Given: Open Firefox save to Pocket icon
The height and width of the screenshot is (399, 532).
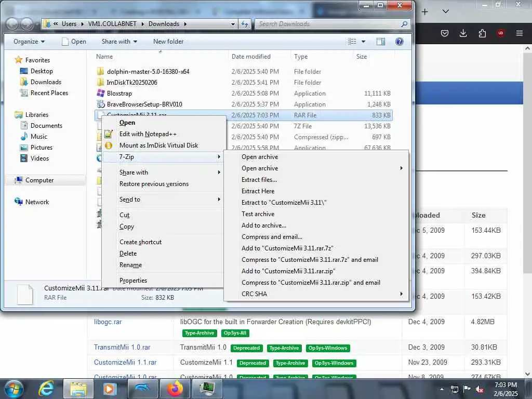Looking at the screenshot, I should click(x=445, y=33).
